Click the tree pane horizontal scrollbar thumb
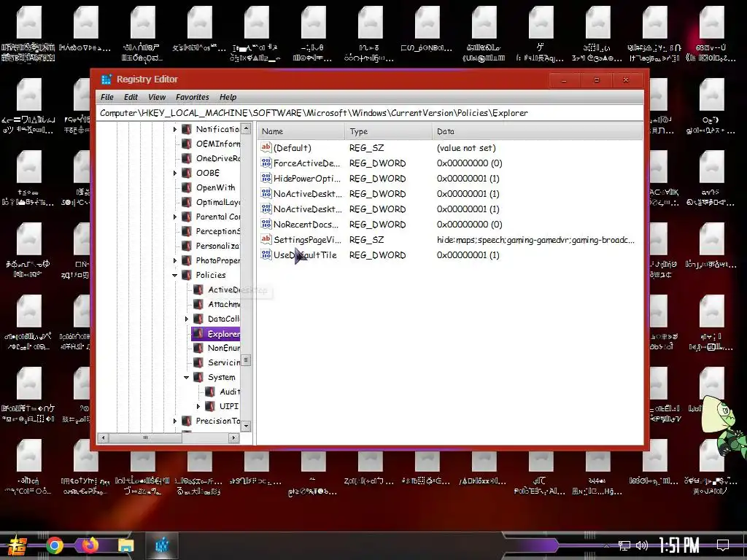The width and height of the screenshot is (747, 560). click(x=145, y=437)
